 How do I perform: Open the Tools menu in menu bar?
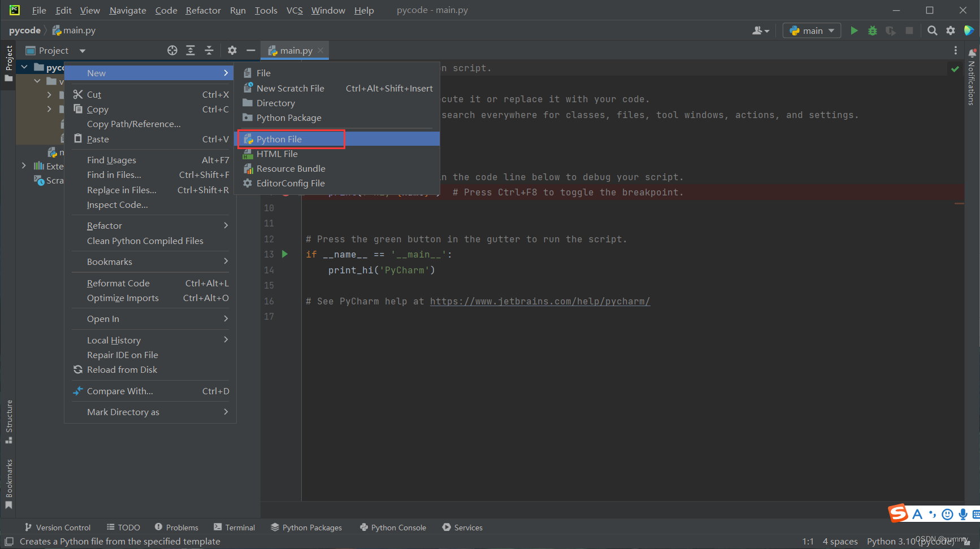point(266,10)
